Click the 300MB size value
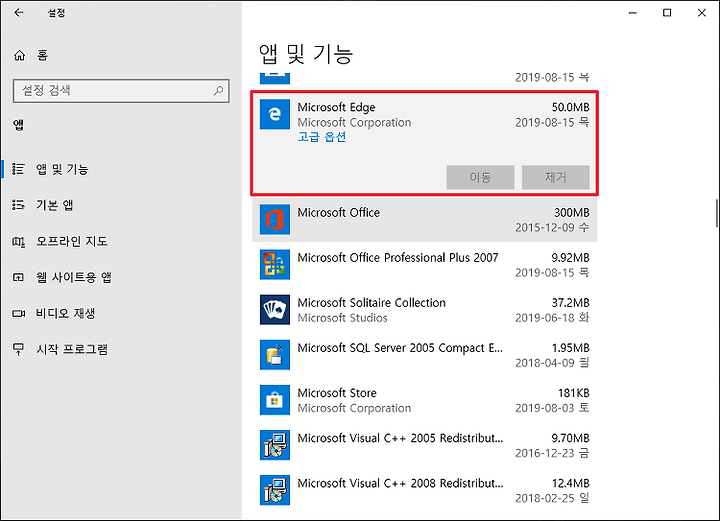 [572, 213]
